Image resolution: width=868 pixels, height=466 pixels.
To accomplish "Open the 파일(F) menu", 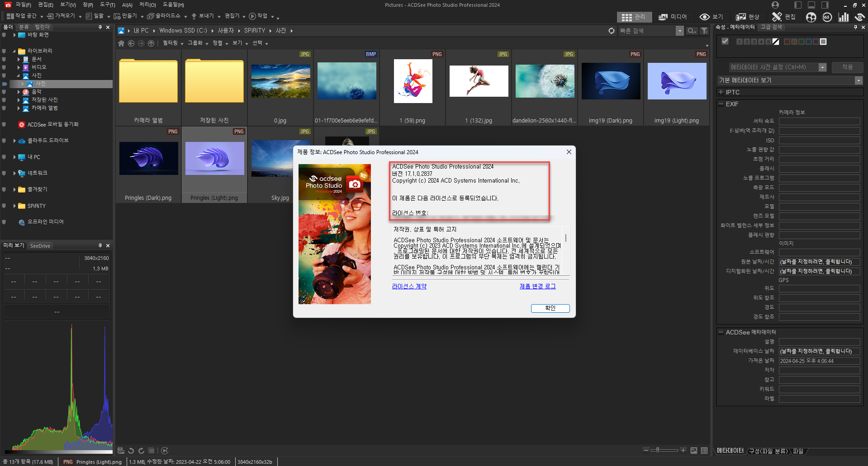I will tap(23, 5).
